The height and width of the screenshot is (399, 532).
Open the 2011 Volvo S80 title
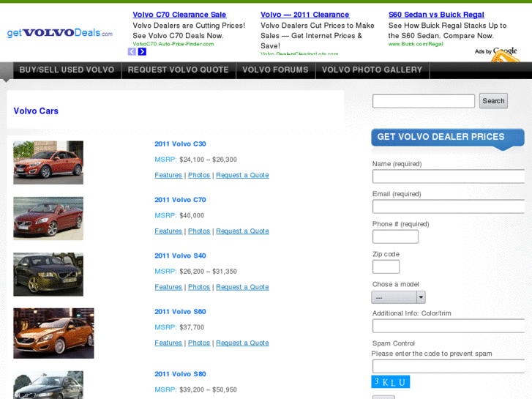[180, 374]
